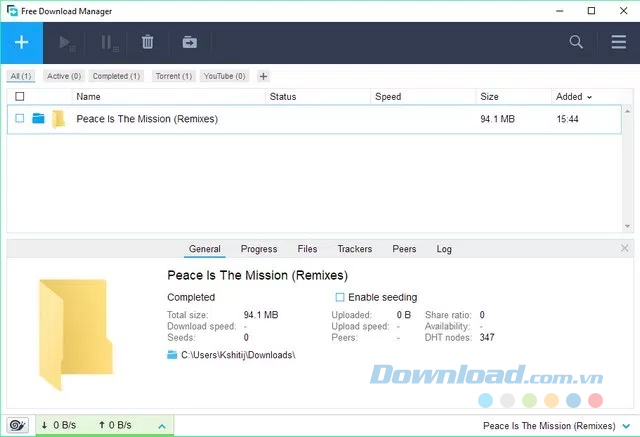Image resolution: width=640 pixels, height=437 pixels.
Task: Check the Peace Is The Mission row checkbox
Action: [20, 118]
